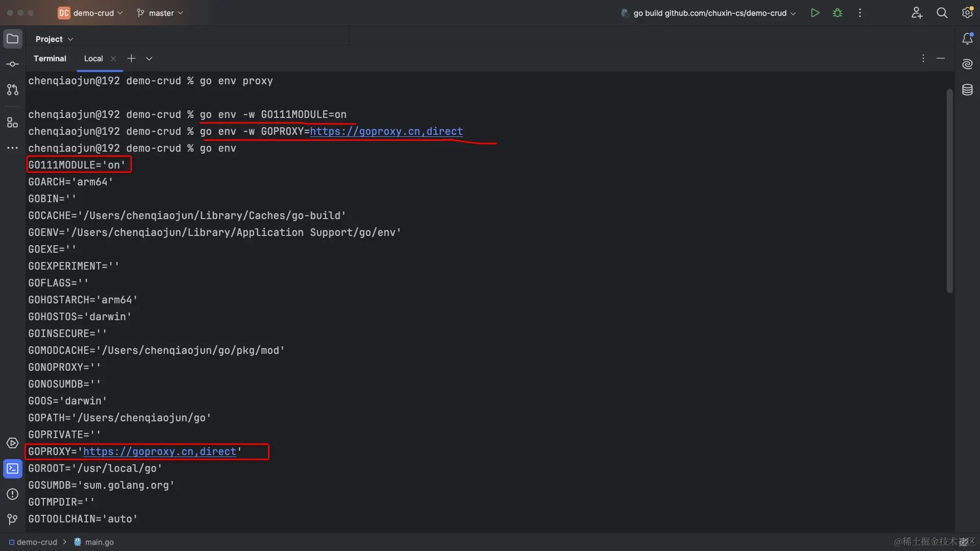Click the GONOSUMDB='' line

pos(64,384)
